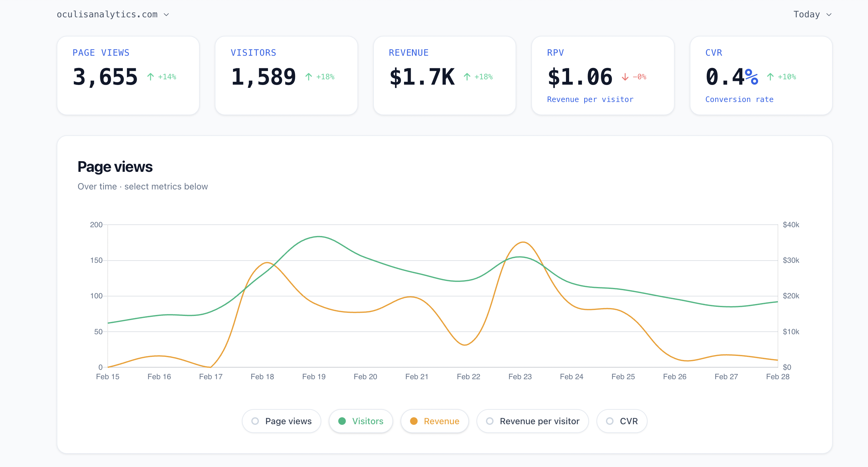Enable the CVR metric pill
This screenshot has width=868, height=467.
622,421
